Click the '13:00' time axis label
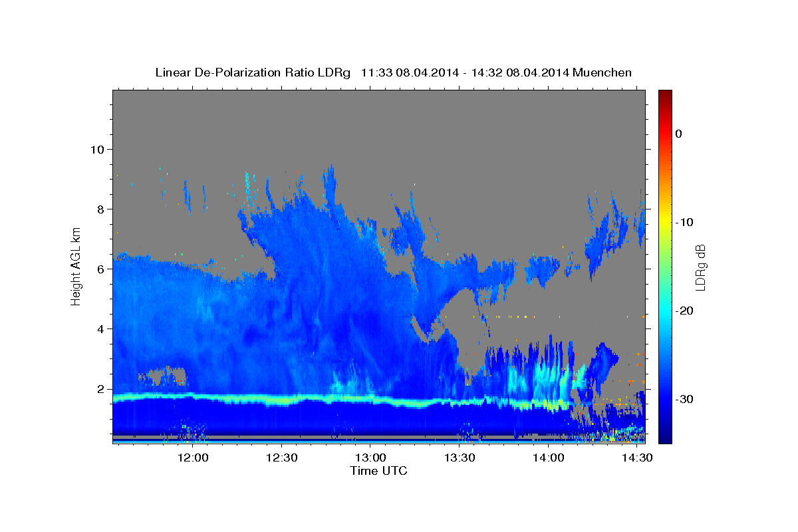The height and width of the screenshot is (532, 798). (x=370, y=458)
